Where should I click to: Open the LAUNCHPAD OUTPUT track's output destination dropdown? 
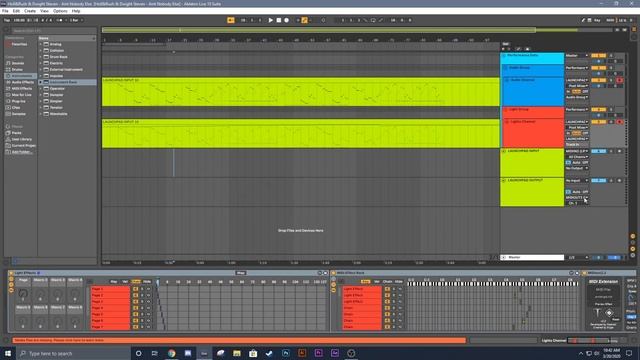click(x=577, y=198)
